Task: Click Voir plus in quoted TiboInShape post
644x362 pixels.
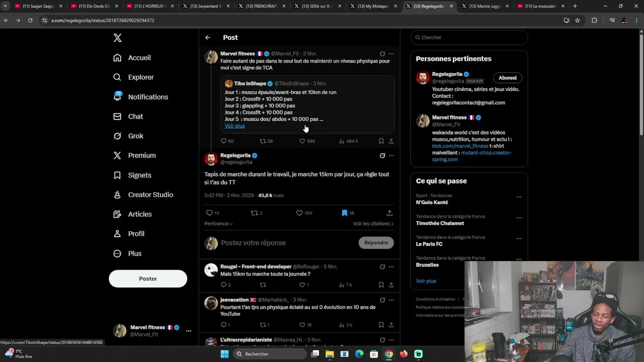Action: pos(235,126)
